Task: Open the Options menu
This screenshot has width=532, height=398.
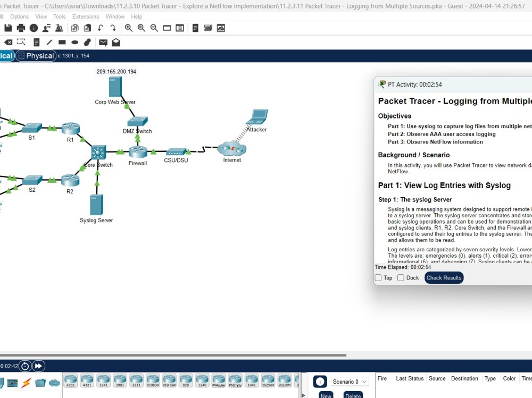Action: click(19, 16)
